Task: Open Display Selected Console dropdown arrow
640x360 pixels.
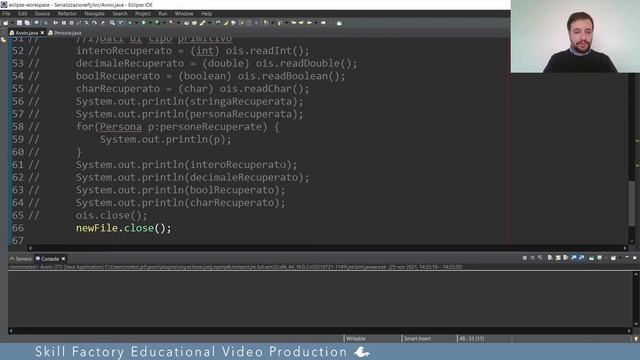Action: [x=606, y=258]
